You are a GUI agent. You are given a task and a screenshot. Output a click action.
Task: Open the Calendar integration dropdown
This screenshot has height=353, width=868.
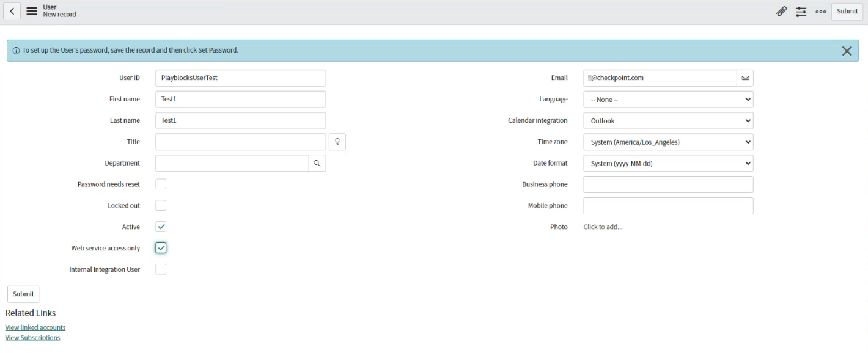point(668,121)
